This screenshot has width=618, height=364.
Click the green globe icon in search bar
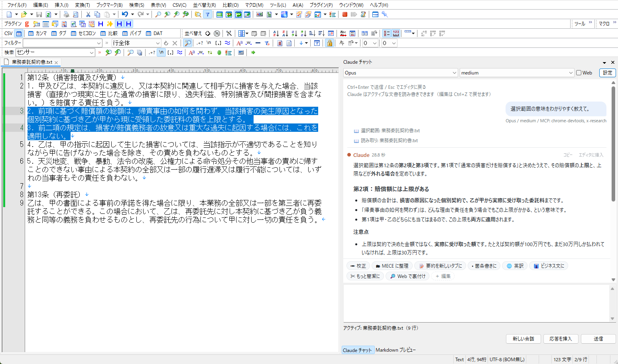click(x=219, y=52)
